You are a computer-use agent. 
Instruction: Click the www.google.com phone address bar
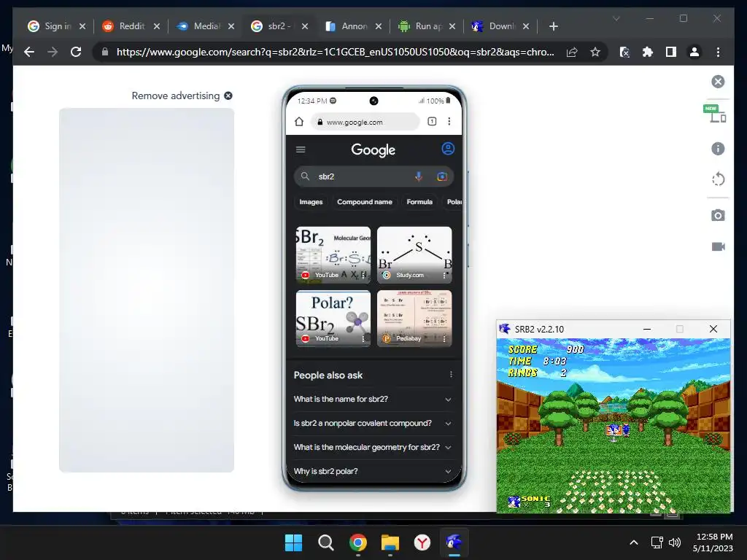pyautogui.click(x=365, y=122)
